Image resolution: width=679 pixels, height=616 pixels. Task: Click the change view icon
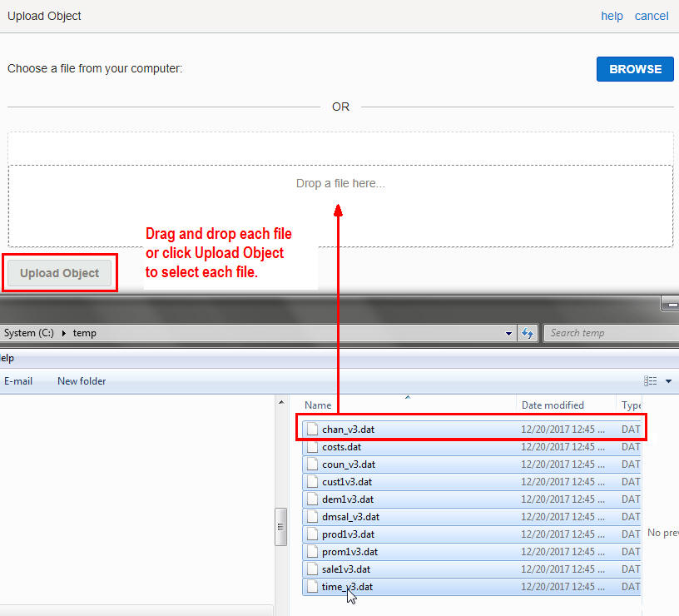point(650,380)
